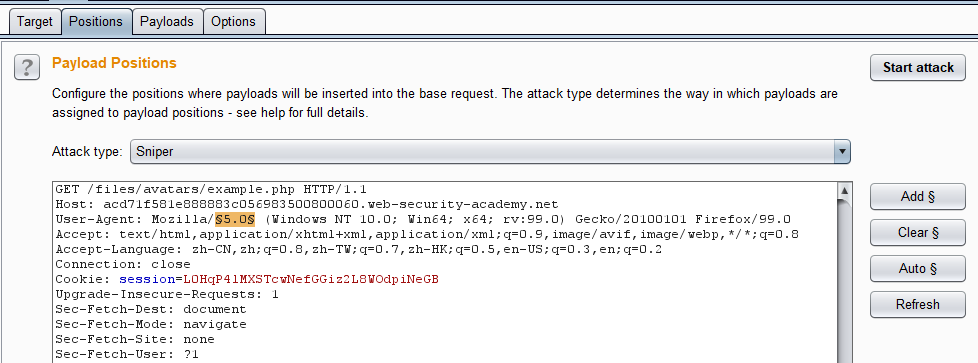
Task: Click the red session cookie value
Action: pyautogui.click(x=311, y=279)
